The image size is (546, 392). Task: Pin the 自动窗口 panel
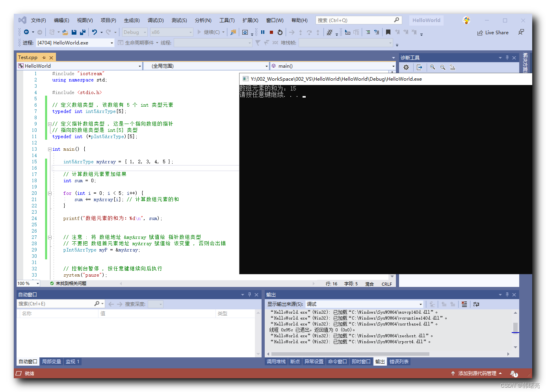click(249, 294)
